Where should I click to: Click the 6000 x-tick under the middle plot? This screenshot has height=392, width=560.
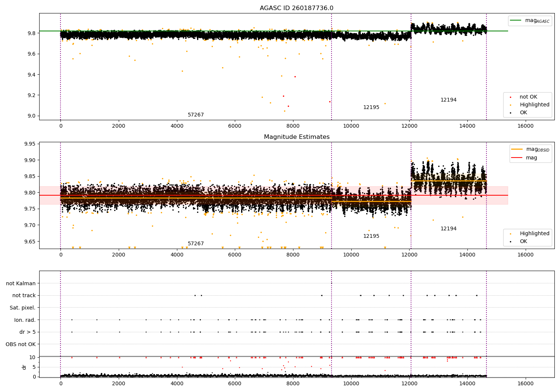[x=235, y=255]
